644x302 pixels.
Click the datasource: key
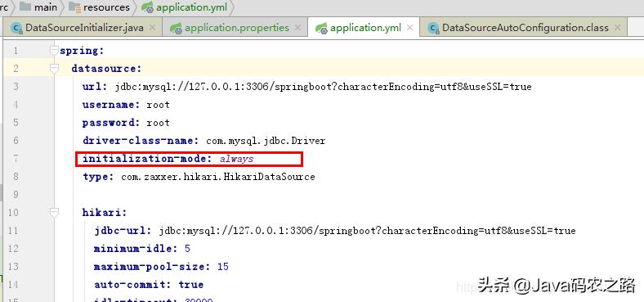[x=106, y=68]
